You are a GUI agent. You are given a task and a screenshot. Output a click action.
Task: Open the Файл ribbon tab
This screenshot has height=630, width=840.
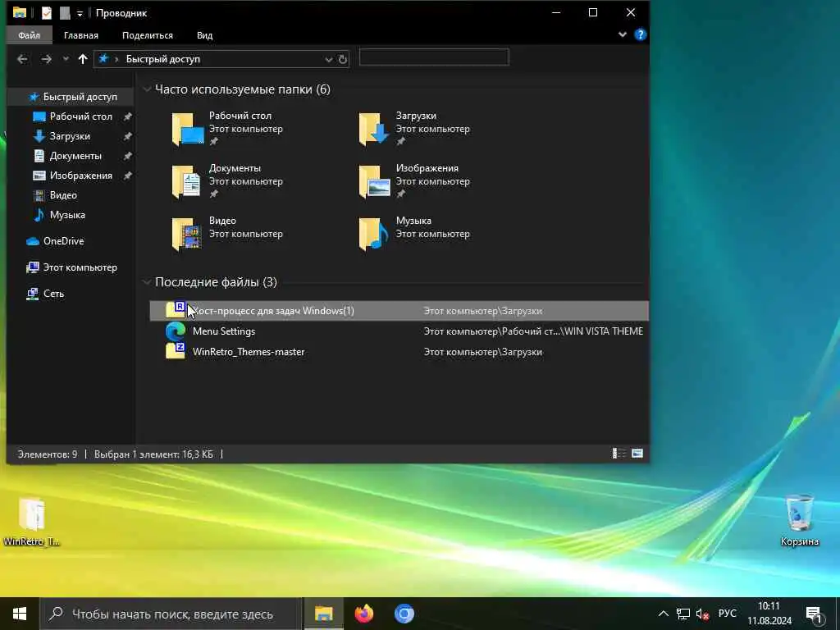(29, 35)
